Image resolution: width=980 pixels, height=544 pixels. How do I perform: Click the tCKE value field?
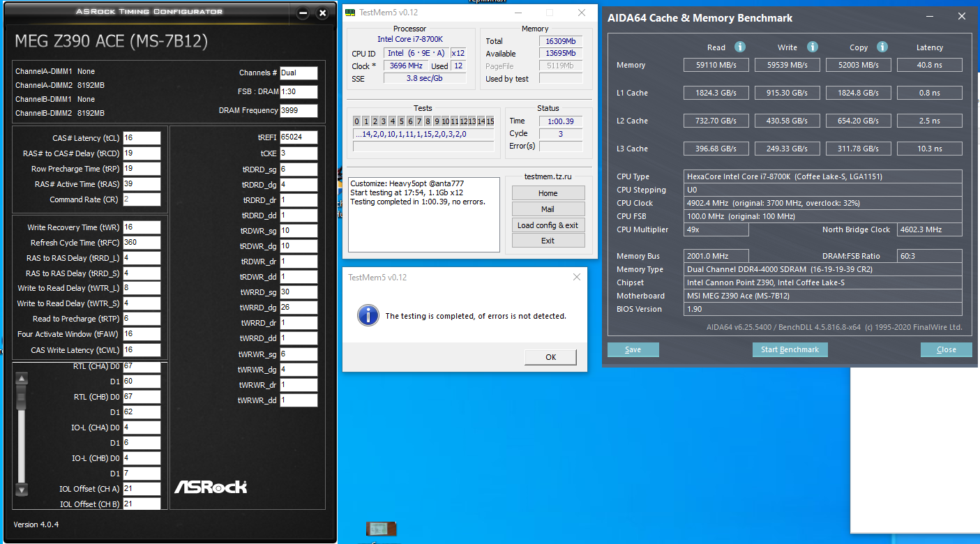coord(299,153)
